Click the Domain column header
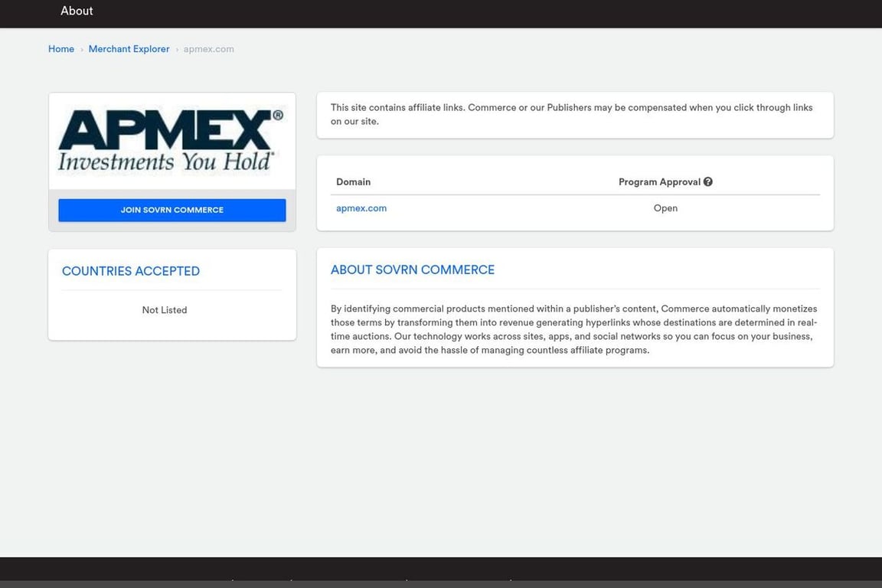 tap(353, 181)
